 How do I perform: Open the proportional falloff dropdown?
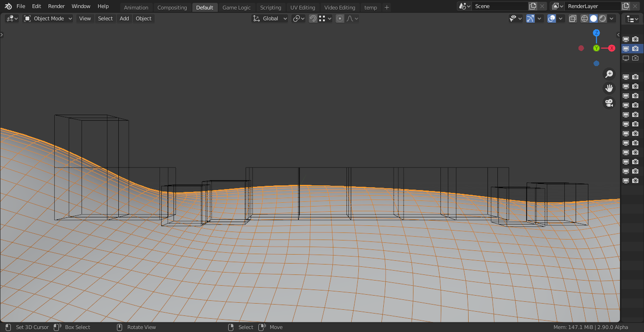click(353, 19)
